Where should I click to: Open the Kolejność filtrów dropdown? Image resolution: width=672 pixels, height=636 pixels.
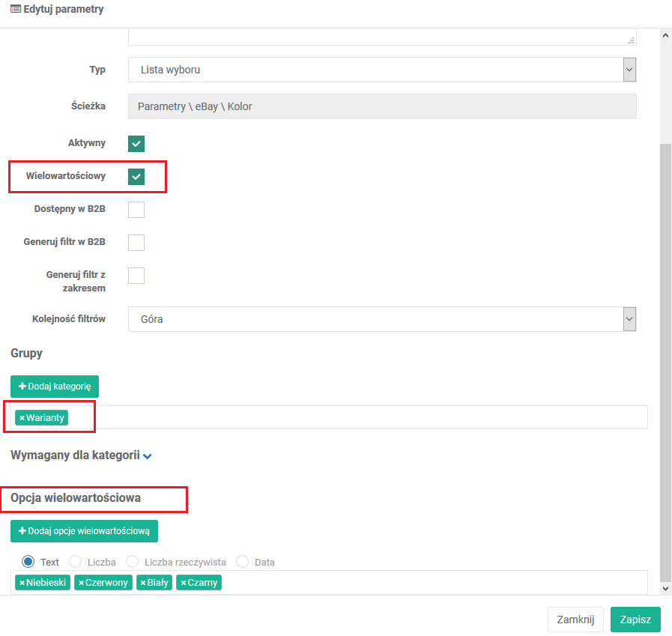382,319
